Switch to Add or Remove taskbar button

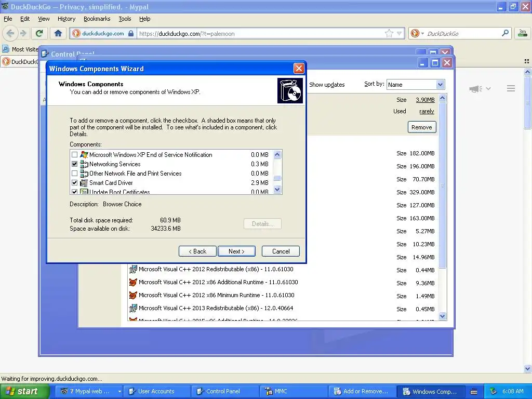362,392
